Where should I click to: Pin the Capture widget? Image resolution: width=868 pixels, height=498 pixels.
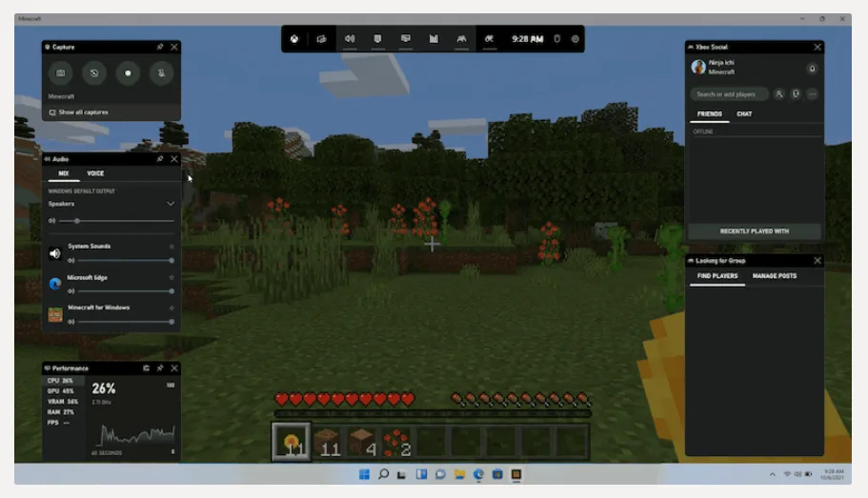pos(160,47)
